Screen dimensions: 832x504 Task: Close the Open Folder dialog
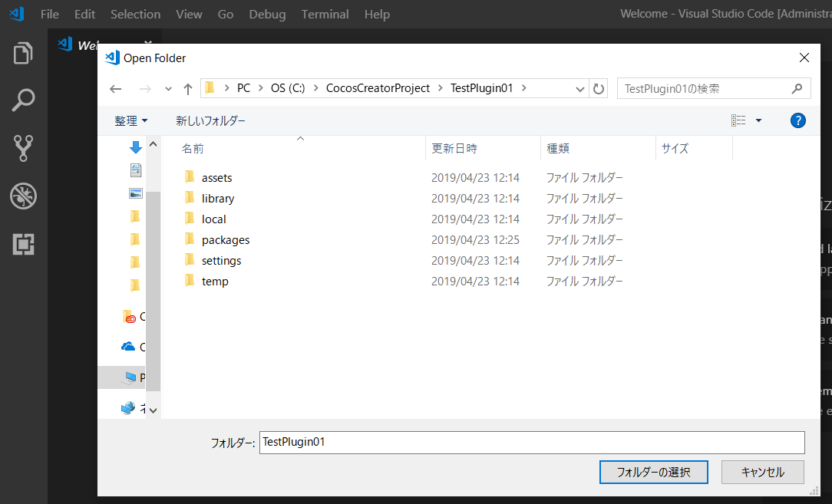pyautogui.click(x=804, y=58)
